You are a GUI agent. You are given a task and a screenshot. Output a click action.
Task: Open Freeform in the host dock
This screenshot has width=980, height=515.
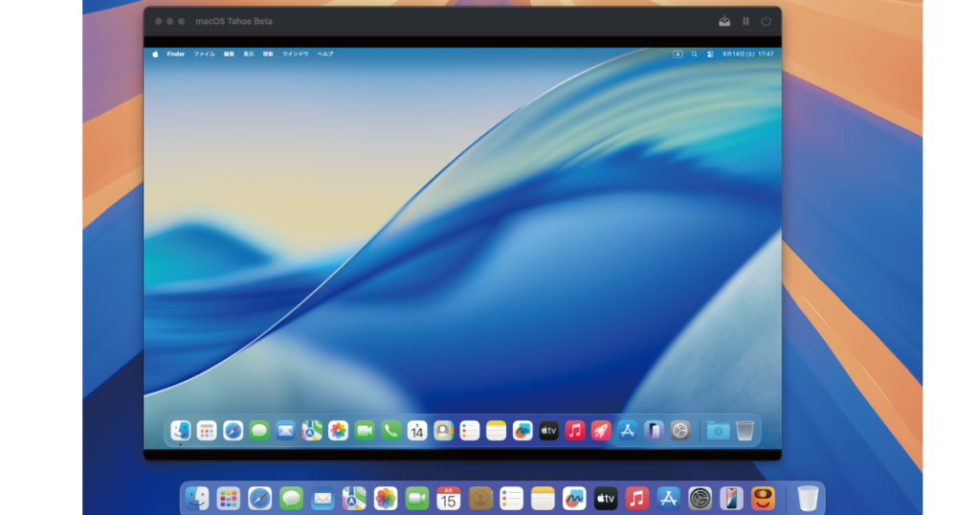coord(574,498)
